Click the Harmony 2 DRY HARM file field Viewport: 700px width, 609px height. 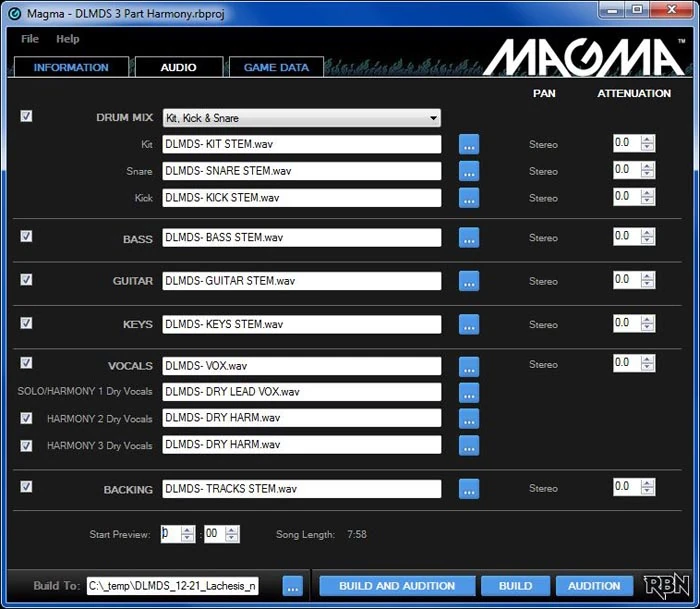click(x=302, y=418)
